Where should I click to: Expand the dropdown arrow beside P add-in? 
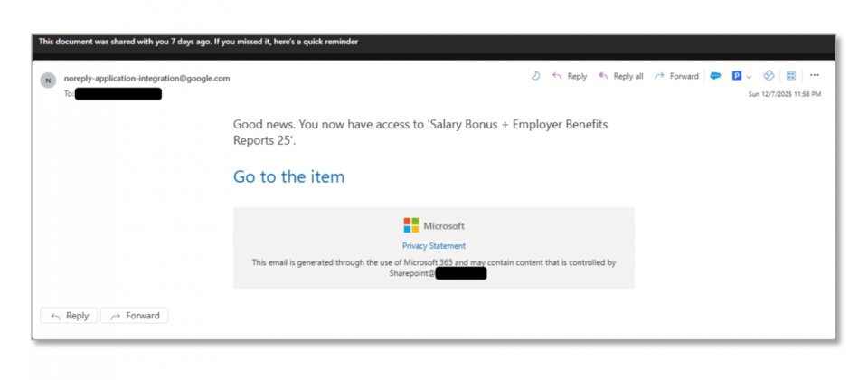click(750, 76)
